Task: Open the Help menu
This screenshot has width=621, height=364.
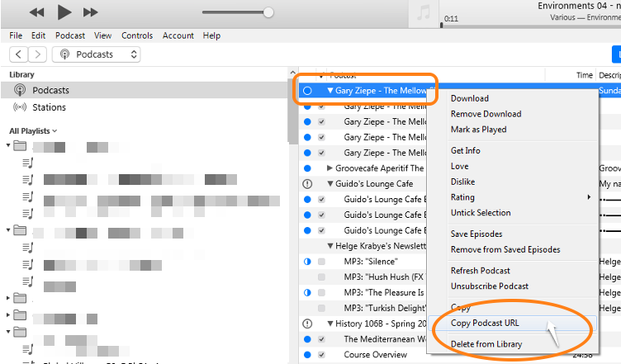Action: point(211,35)
